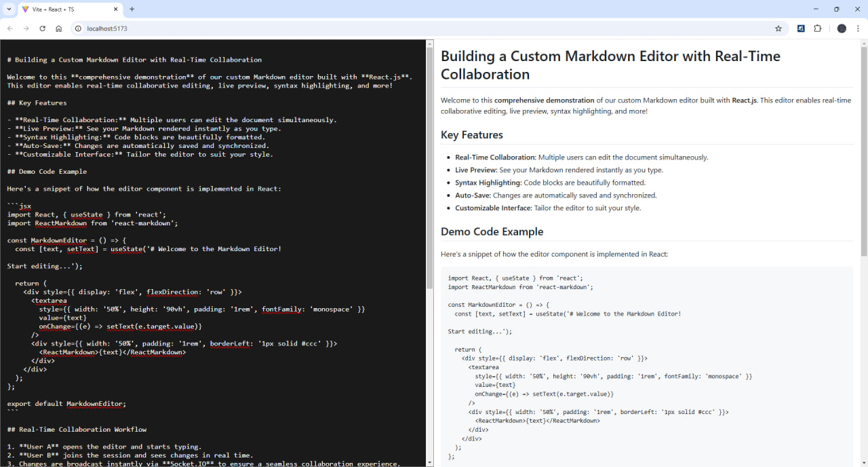Focus the address bar

[271, 29]
